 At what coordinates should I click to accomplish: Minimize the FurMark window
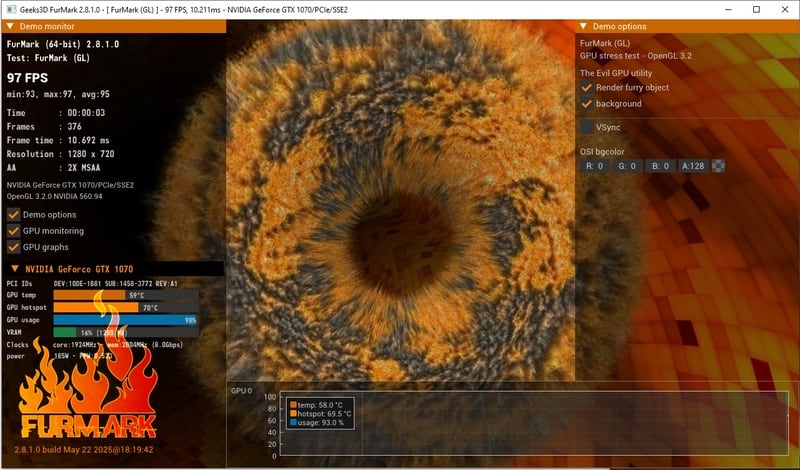[728, 9]
